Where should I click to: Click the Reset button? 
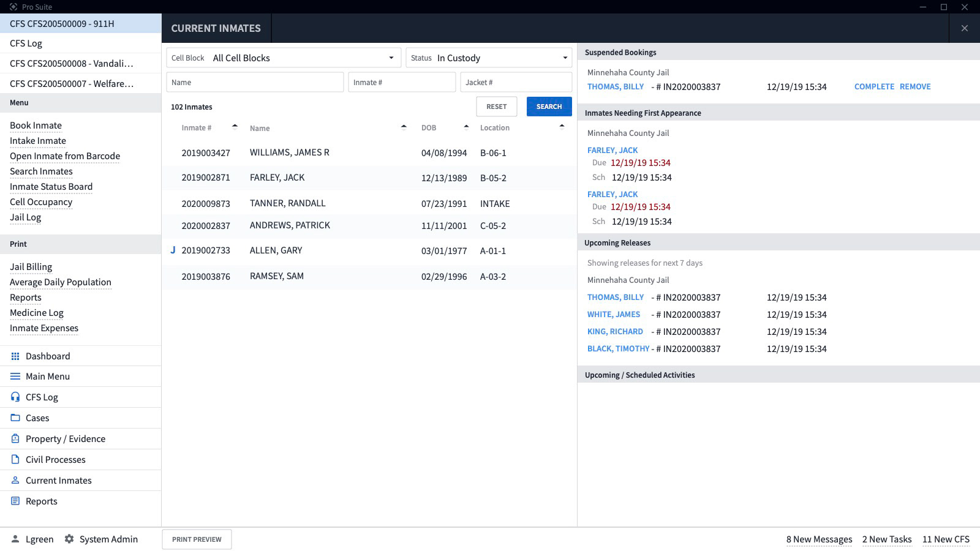coord(497,107)
